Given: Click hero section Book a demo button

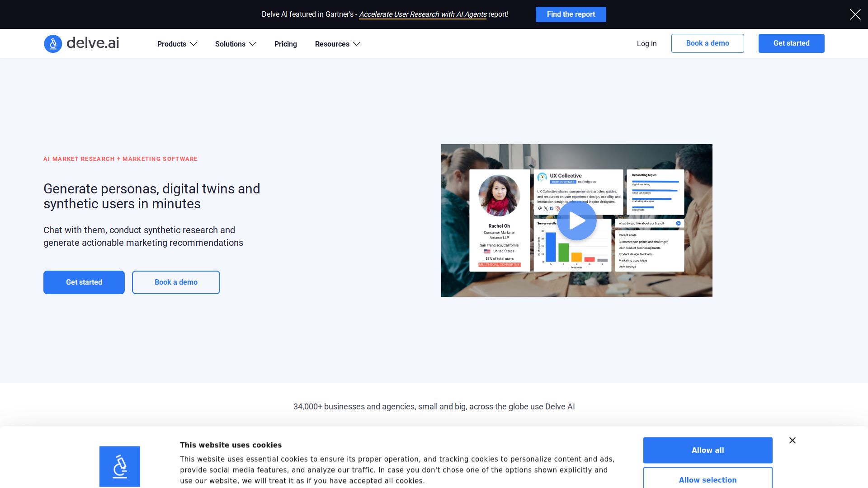Looking at the screenshot, I should (176, 282).
